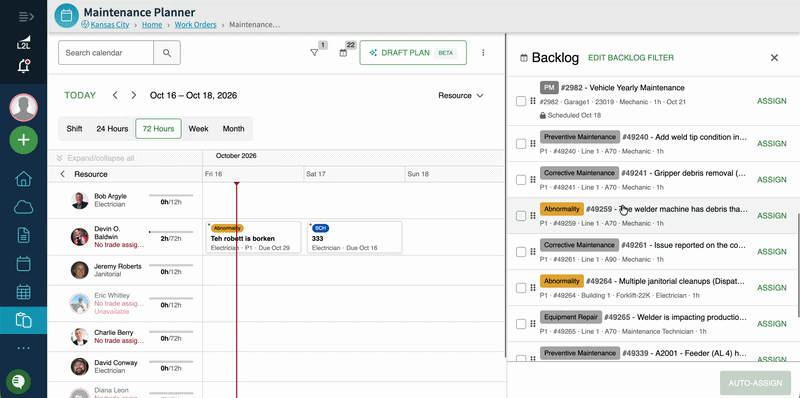Click Bob Argyle's 0h/12h utilization bar

tap(171, 195)
